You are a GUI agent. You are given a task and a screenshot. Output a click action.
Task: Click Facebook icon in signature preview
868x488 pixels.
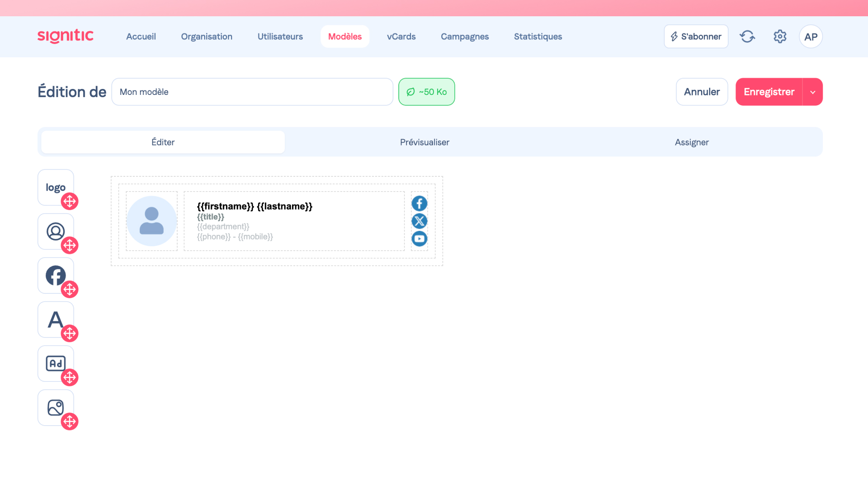(419, 203)
